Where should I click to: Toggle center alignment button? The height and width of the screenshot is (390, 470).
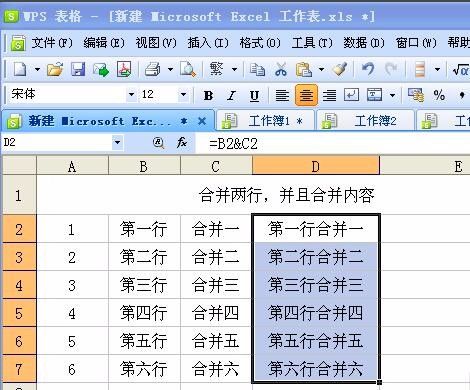pos(306,95)
